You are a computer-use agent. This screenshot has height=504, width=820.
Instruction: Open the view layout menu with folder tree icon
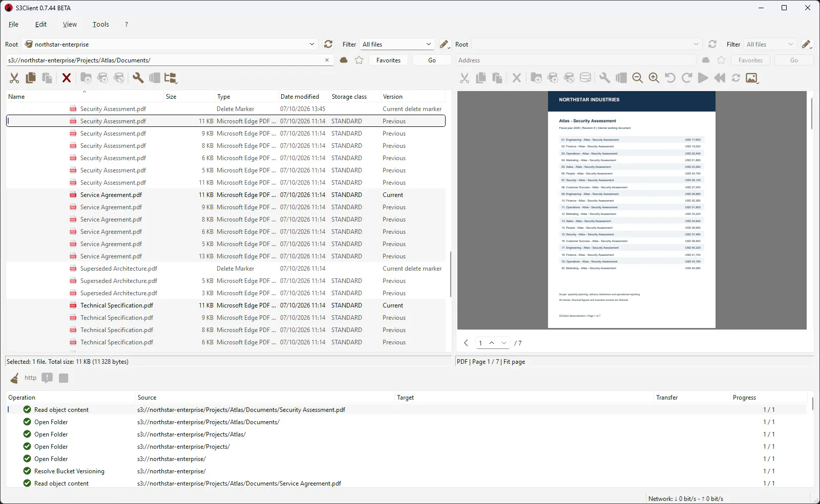click(x=171, y=78)
